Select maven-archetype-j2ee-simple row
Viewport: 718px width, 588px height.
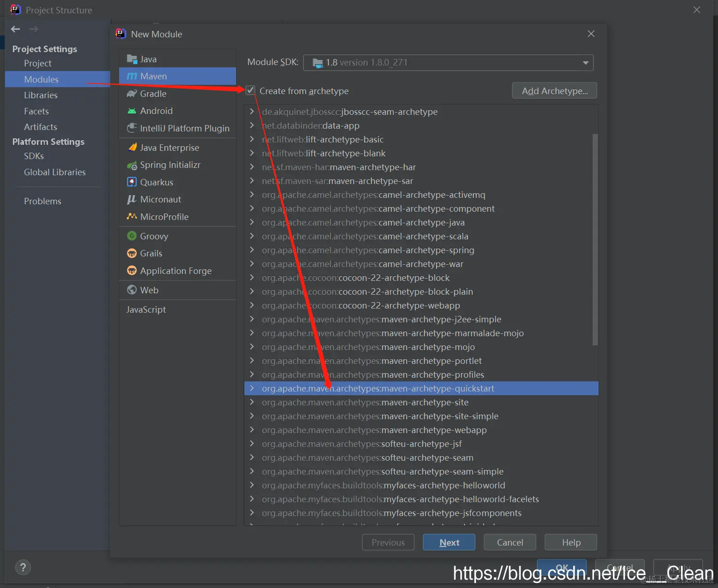point(421,319)
